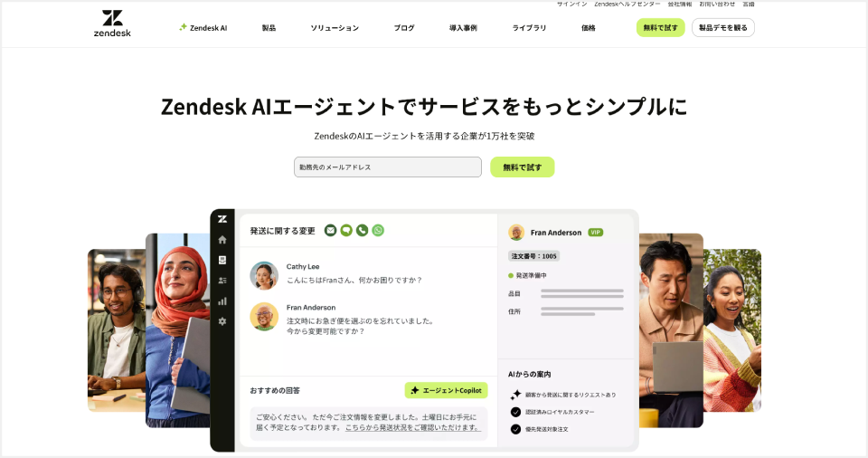
Task: Focus the 勤務先のメールアドレス input field
Action: click(388, 167)
